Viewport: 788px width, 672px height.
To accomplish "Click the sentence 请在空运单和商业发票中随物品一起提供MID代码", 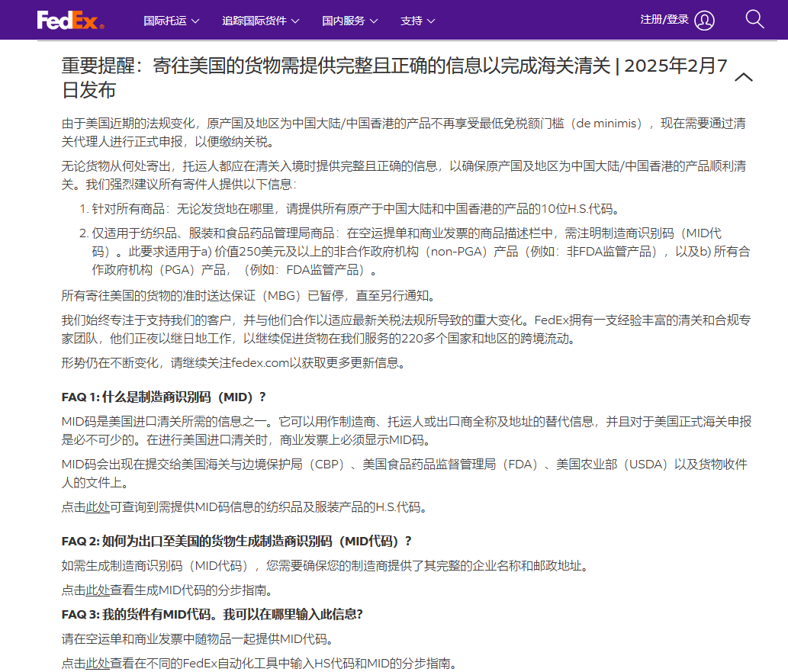I will (x=197, y=639).
